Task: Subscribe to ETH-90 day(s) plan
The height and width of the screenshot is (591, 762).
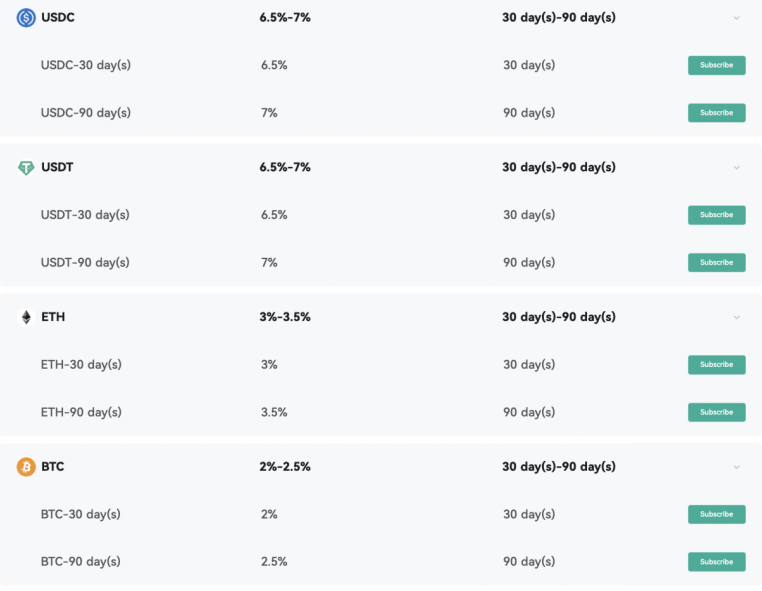Action: click(716, 412)
